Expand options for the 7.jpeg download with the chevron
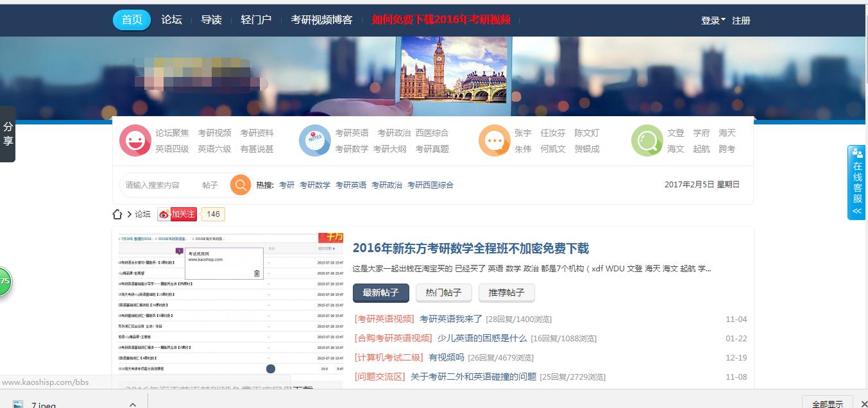The image size is (868, 408). point(132,403)
